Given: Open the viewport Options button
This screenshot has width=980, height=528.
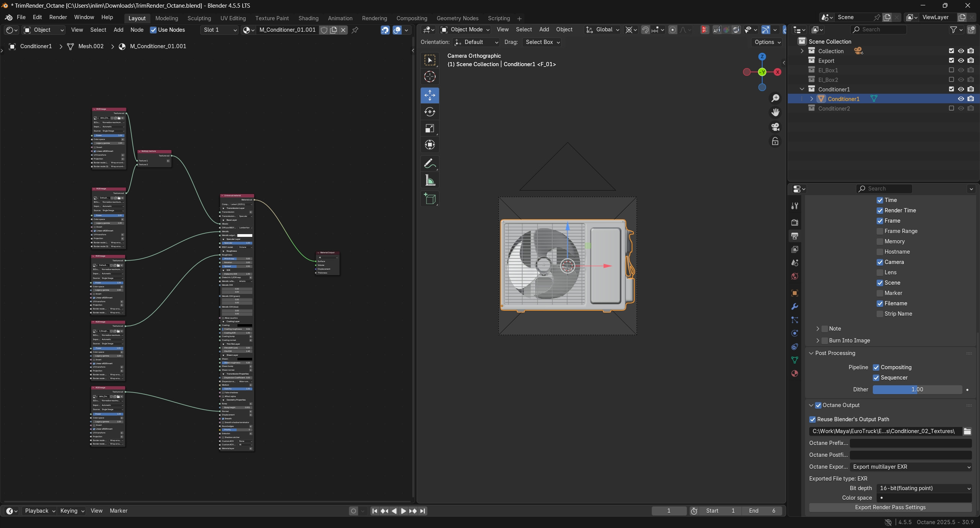Looking at the screenshot, I should [x=768, y=42].
